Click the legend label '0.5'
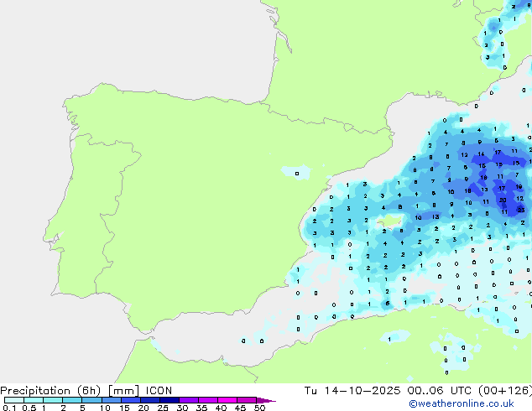The width and height of the screenshot is (532, 411). click(29, 408)
